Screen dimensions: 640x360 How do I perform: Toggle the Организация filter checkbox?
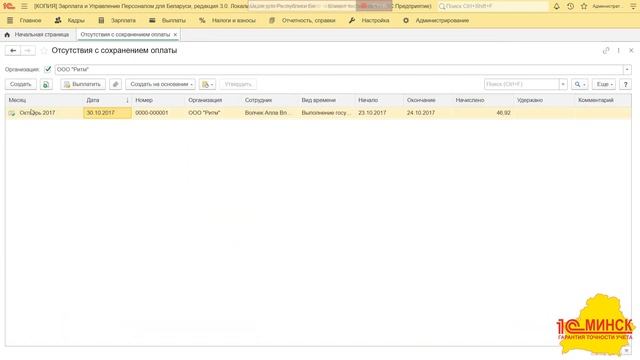click(48, 69)
